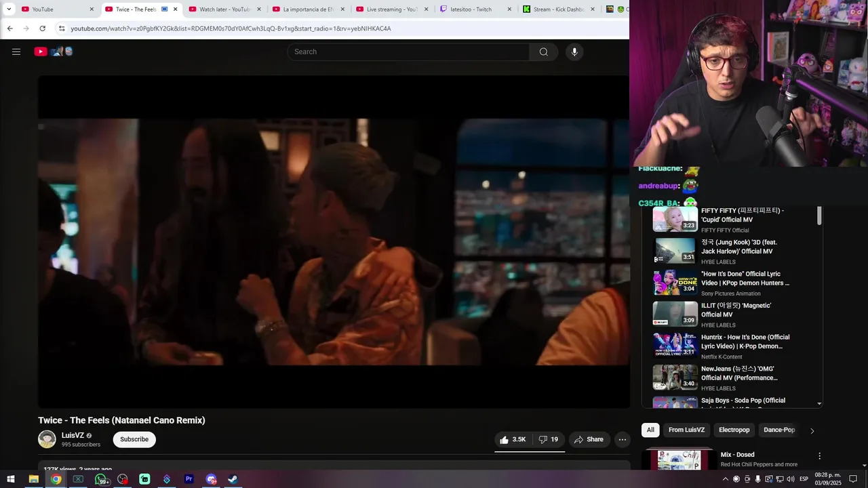Go back in Chrome
The height and width of the screenshot is (488, 868).
point(9,28)
